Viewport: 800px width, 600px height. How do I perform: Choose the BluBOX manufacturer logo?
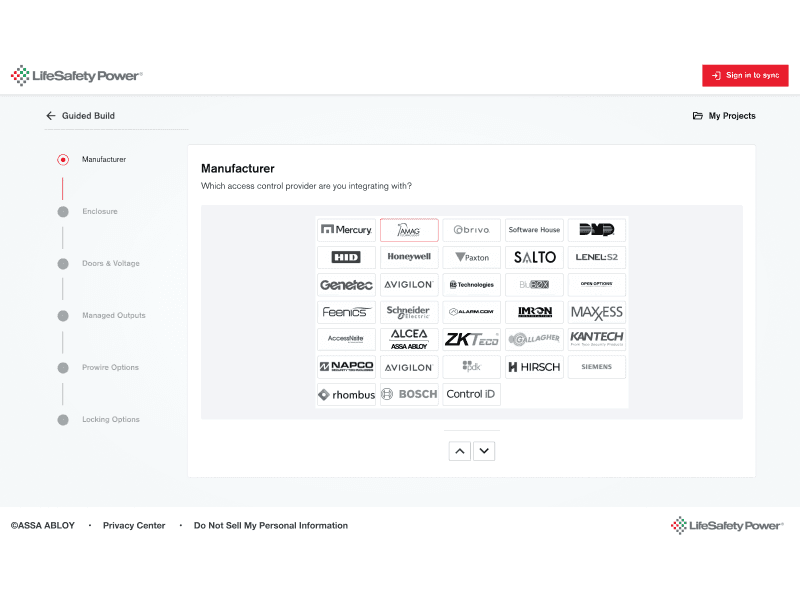coord(534,285)
